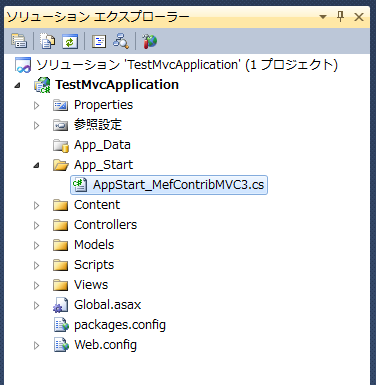Select the Models folder label
Viewport: 376px width, 385px height.
94,245
